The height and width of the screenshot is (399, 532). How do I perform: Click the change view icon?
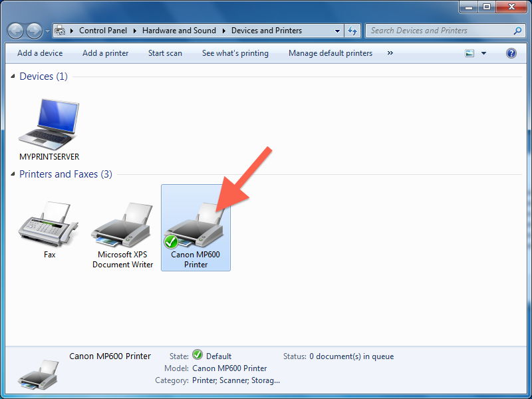point(469,53)
